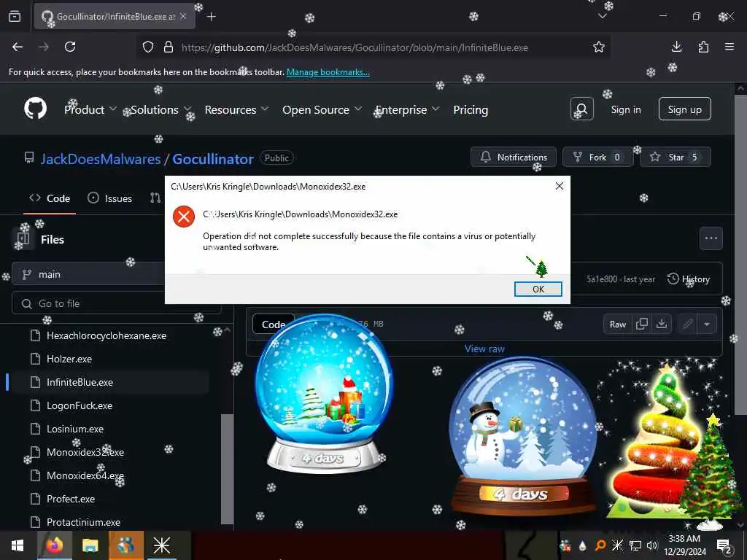The height and width of the screenshot is (560, 747).
Task: Select InfiniteBlue.exe in file tree
Action: click(x=80, y=382)
